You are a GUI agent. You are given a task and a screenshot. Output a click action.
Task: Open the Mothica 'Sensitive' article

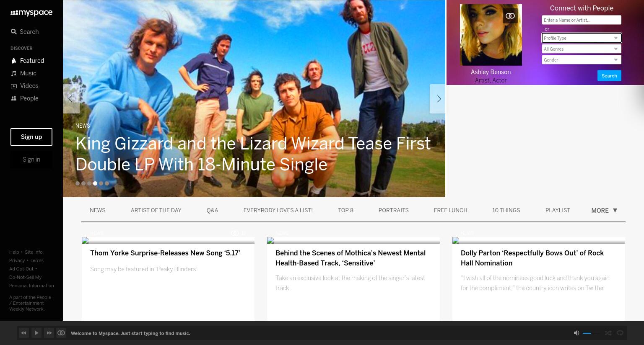[351, 258]
